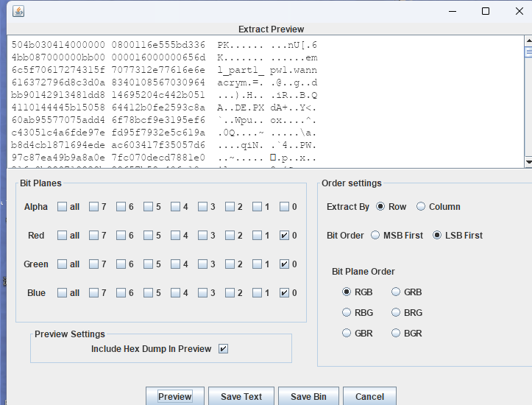Toggle Green bit 7 checkbox

pos(94,264)
